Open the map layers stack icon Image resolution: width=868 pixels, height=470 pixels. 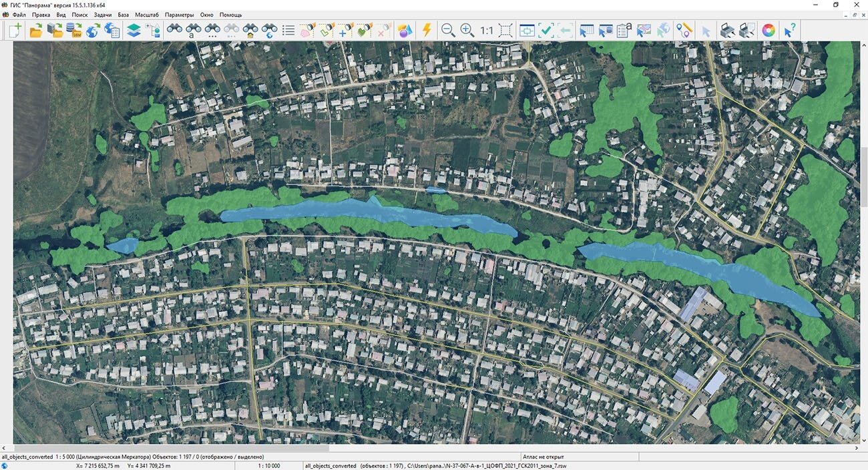[x=134, y=30]
